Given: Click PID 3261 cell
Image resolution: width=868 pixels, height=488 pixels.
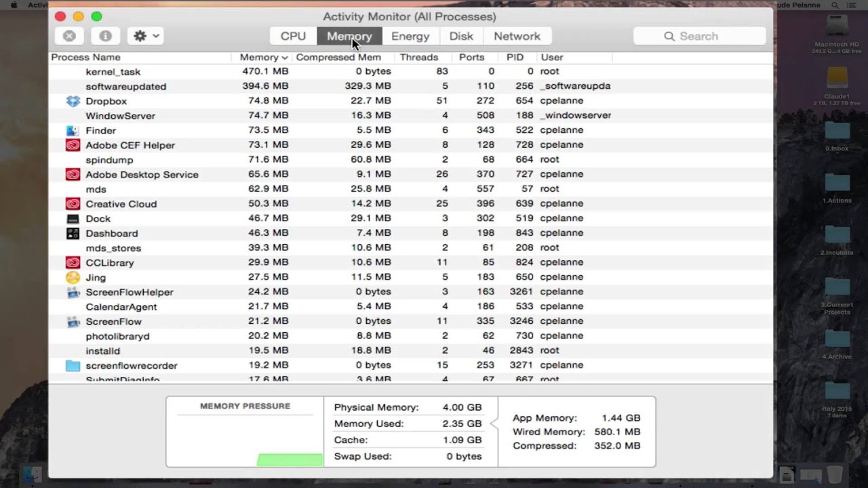Looking at the screenshot, I should [x=520, y=291].
